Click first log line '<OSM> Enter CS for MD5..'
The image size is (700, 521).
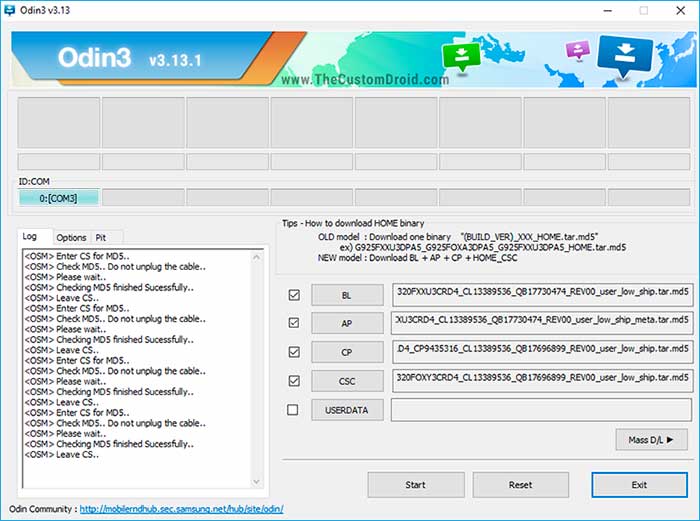coord(77,256)
